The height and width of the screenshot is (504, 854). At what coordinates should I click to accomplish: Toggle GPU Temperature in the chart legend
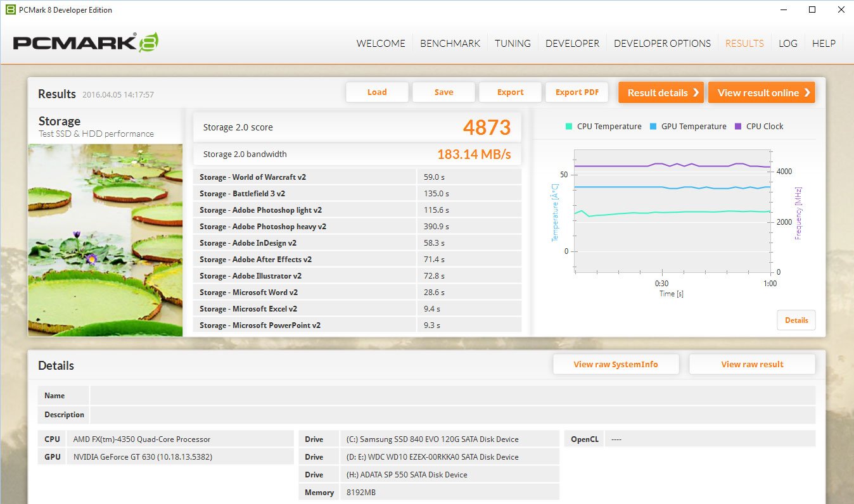687,126
